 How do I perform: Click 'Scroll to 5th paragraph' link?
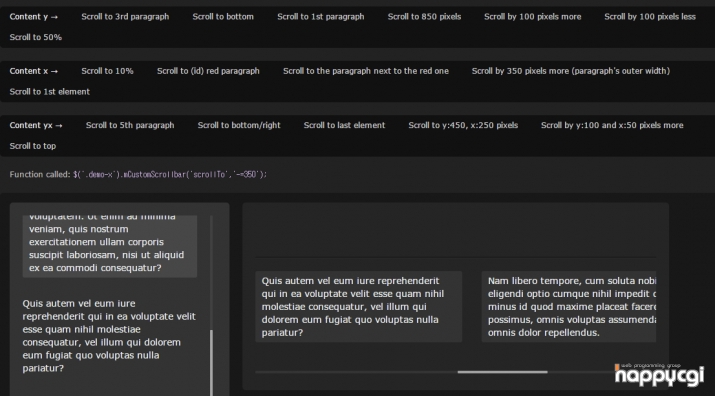130,125
